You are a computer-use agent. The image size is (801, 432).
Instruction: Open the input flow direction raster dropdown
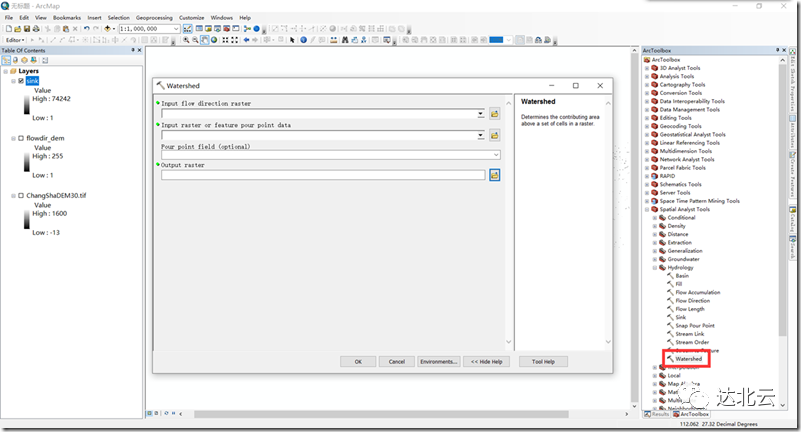pos(481,114)
